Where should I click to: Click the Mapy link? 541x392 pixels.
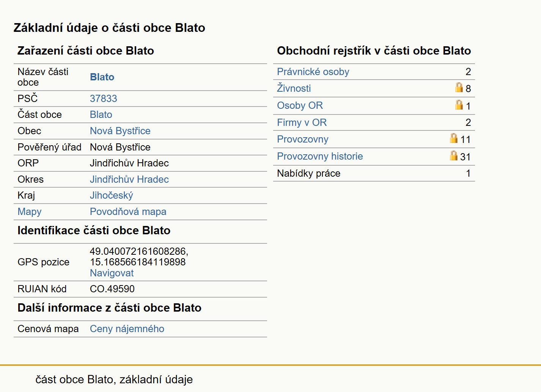(x=30, y=212)
